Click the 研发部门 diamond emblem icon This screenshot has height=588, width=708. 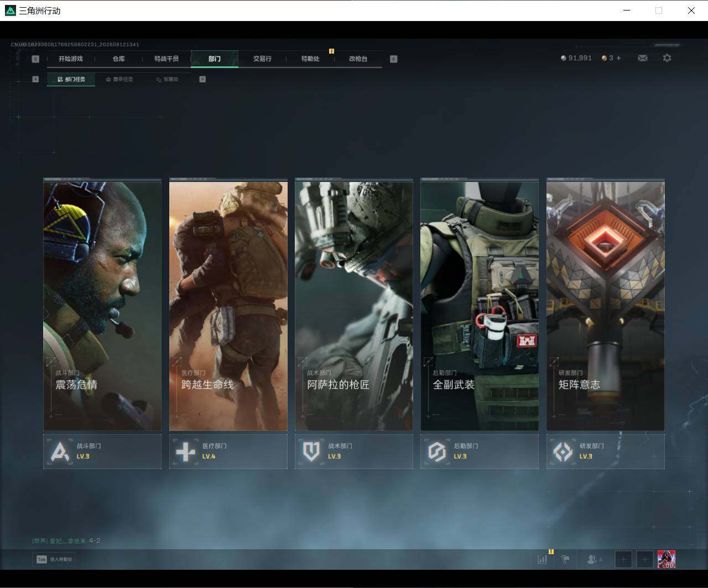click(563, 451)
